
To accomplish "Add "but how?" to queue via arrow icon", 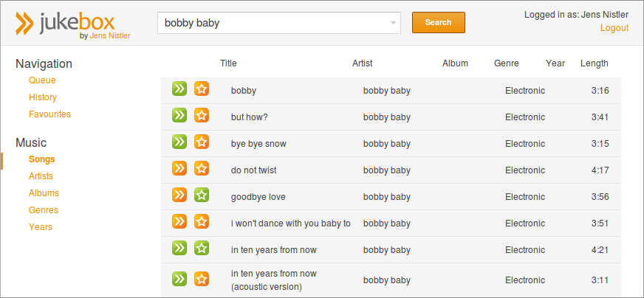I will click(x=179, y=116).
